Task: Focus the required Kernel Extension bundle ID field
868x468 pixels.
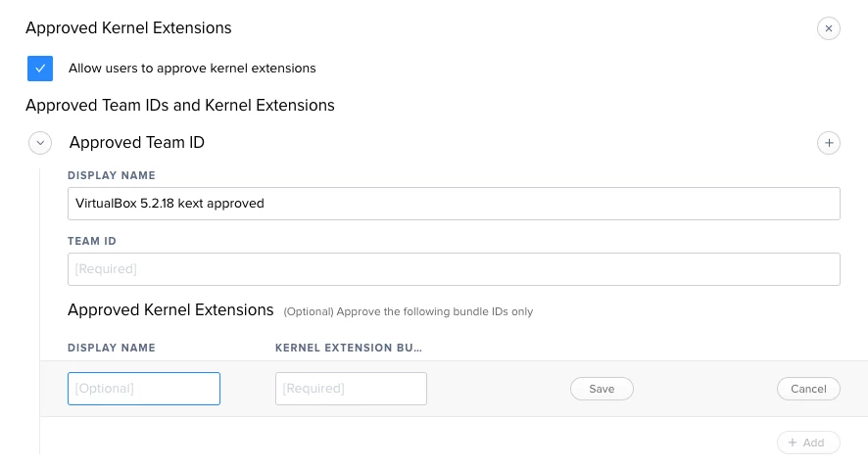Action: coord(351,389)
